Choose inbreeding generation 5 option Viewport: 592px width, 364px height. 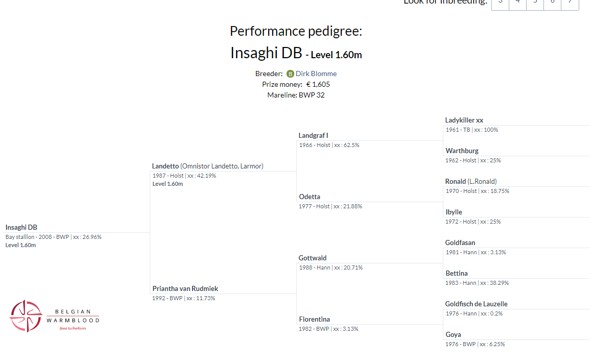click(535, 3)
